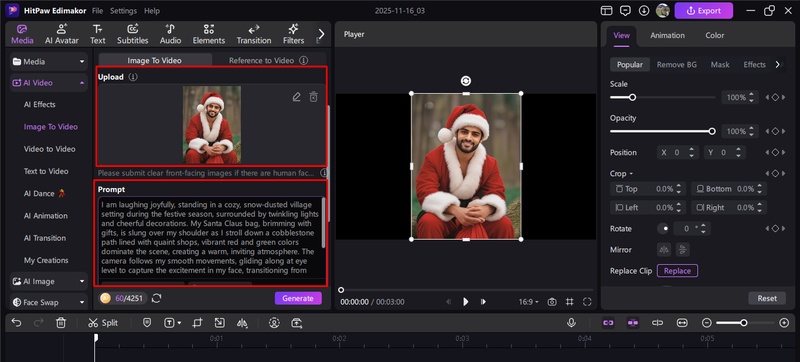Image resolution: width=800 pixels, height=362 pixels.
Task: Switch to the Animation tab
Action: [x=667, y=35]
